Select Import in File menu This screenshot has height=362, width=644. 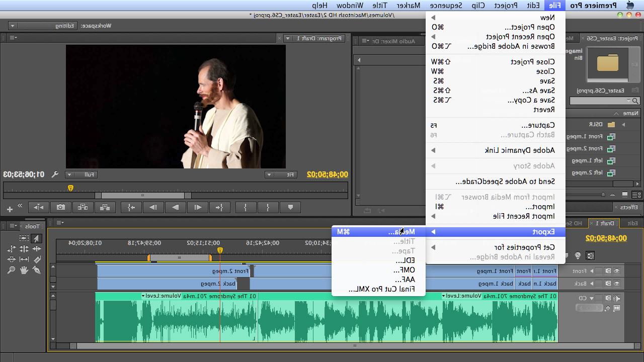496,207
